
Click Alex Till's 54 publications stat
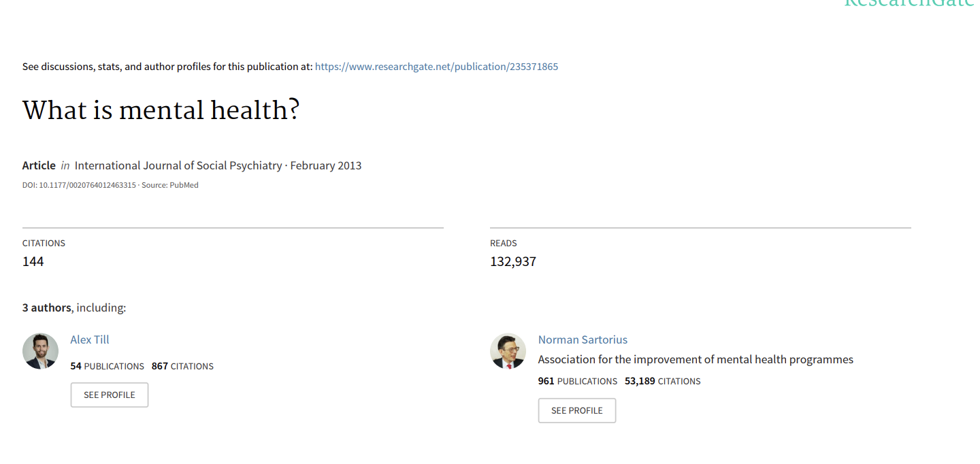pos(107,366)
